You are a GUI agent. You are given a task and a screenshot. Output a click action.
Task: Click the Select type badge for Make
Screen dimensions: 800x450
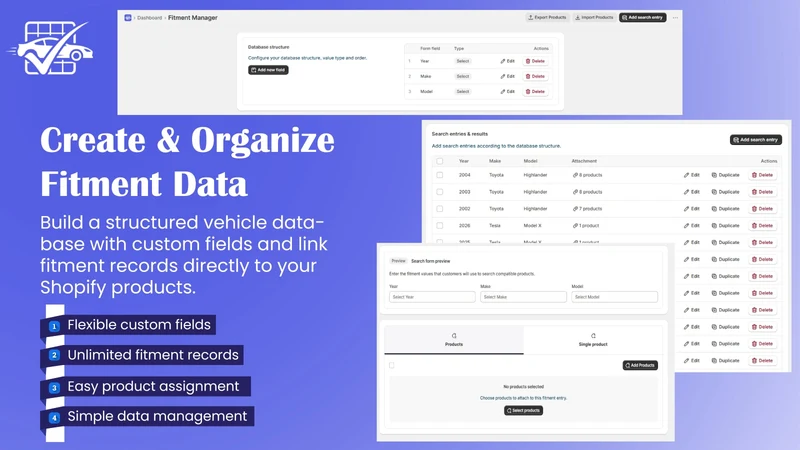point(463,77)
